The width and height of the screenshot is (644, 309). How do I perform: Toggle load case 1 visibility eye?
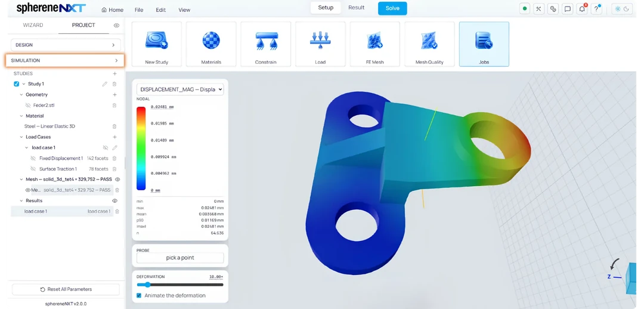tap(105, 147)
